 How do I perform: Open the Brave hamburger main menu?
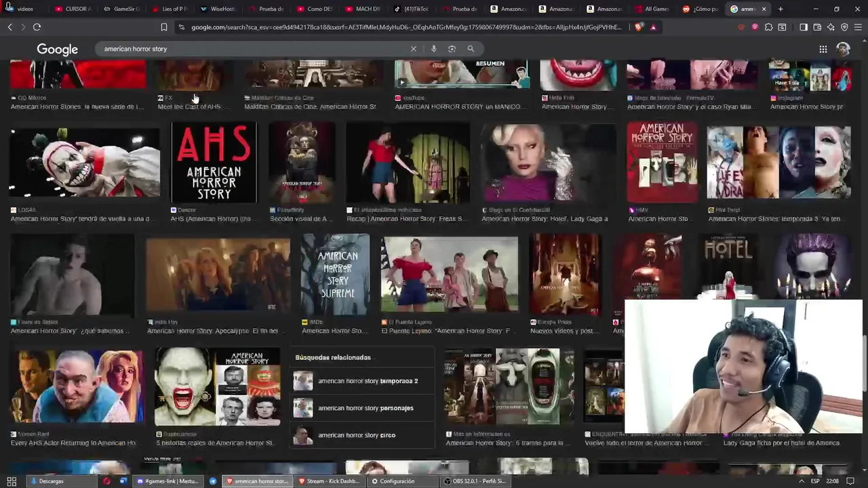[x=858, y=27]
